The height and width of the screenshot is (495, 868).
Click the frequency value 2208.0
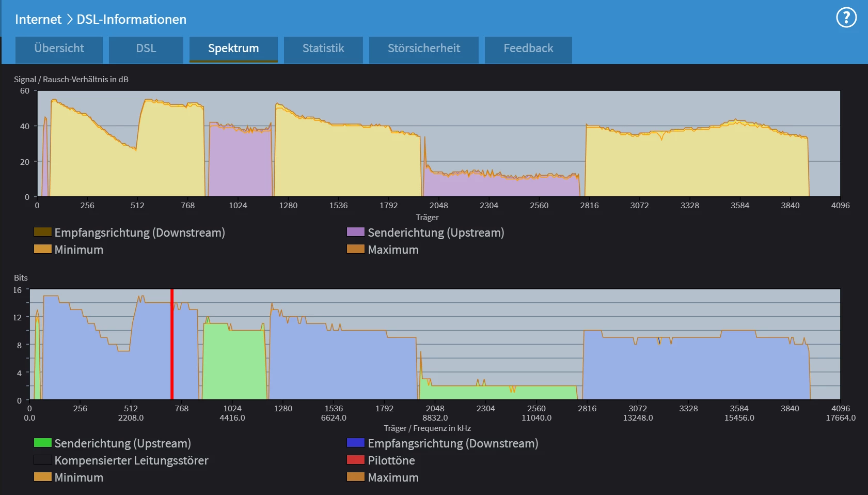[131, 417]
